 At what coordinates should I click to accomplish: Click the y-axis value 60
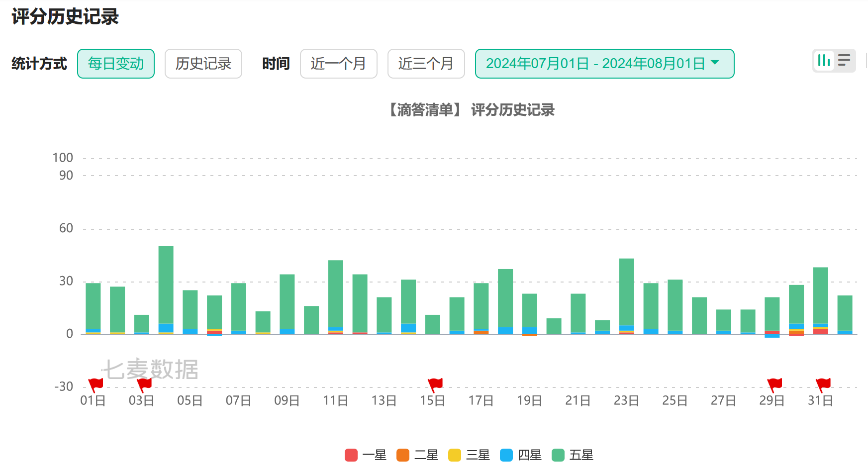tap(66, 228)
